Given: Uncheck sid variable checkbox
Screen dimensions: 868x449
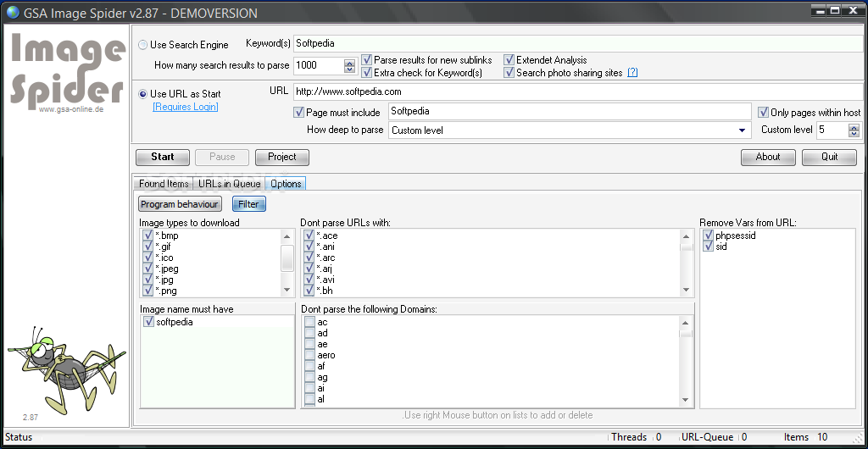Looking at the screenshot, I should click(708, 247).
